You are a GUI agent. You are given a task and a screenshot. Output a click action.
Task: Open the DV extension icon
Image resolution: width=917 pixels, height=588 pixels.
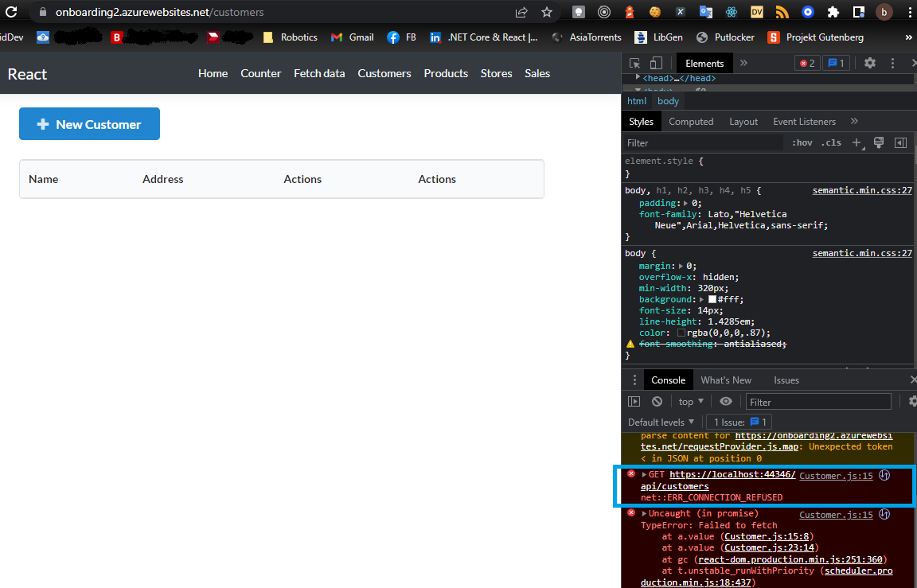(x=757, y=12)
